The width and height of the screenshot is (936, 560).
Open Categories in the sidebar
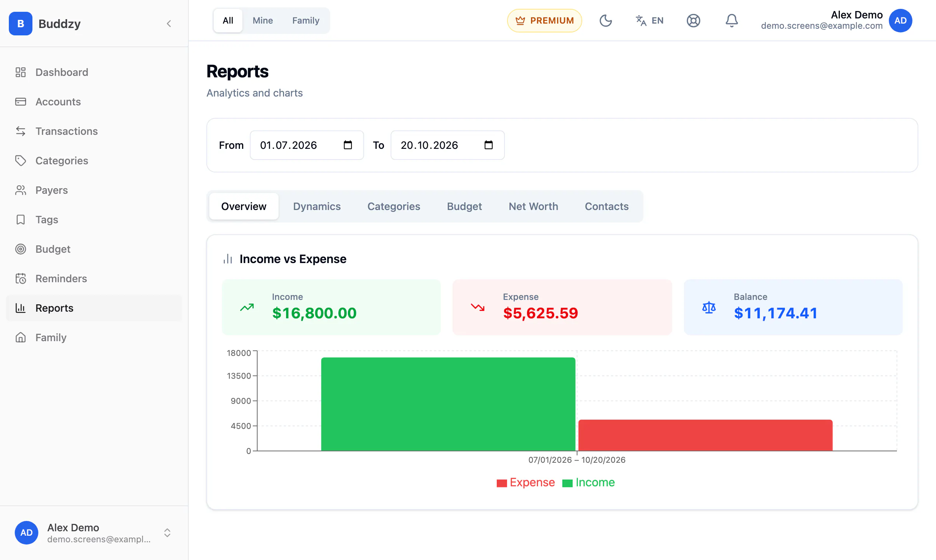click(94, 160)
